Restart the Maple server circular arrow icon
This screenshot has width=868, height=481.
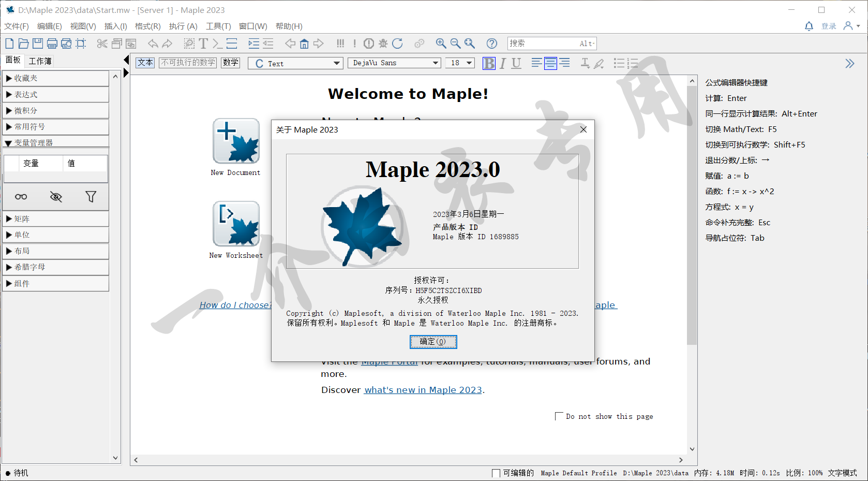tap(397, 43)
